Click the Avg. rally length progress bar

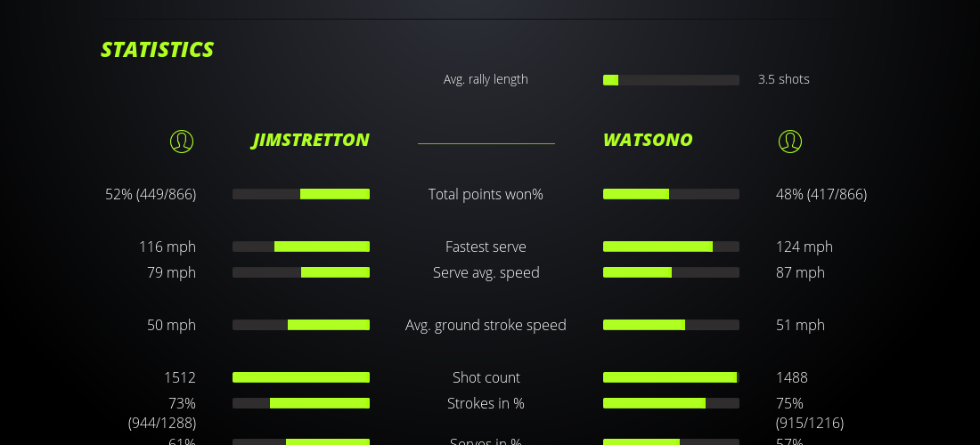(x=671, y=80)
